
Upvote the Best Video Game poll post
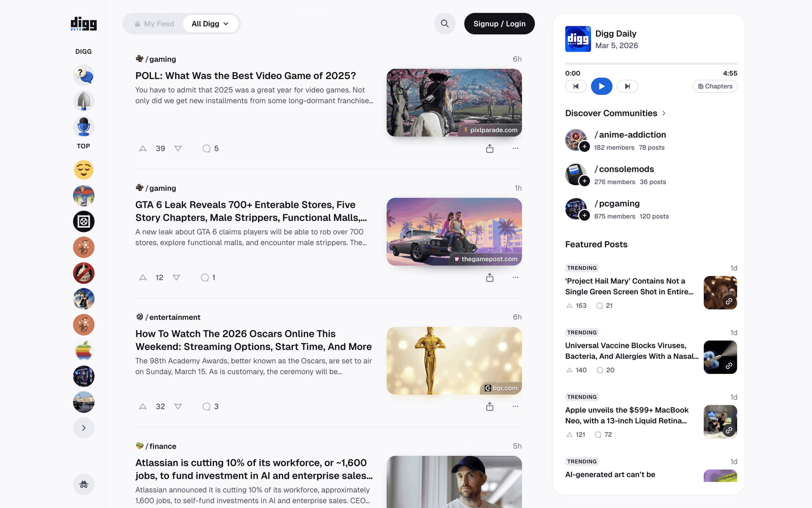[x=143, y=149]
